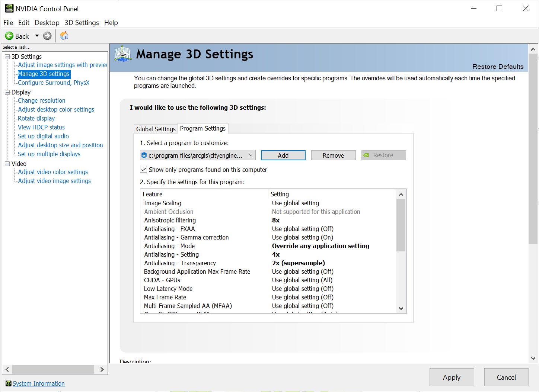This screenshot has width=539, height=392.
Task: Open Adjust image settings with preview
Action: (x=63, y=65)
